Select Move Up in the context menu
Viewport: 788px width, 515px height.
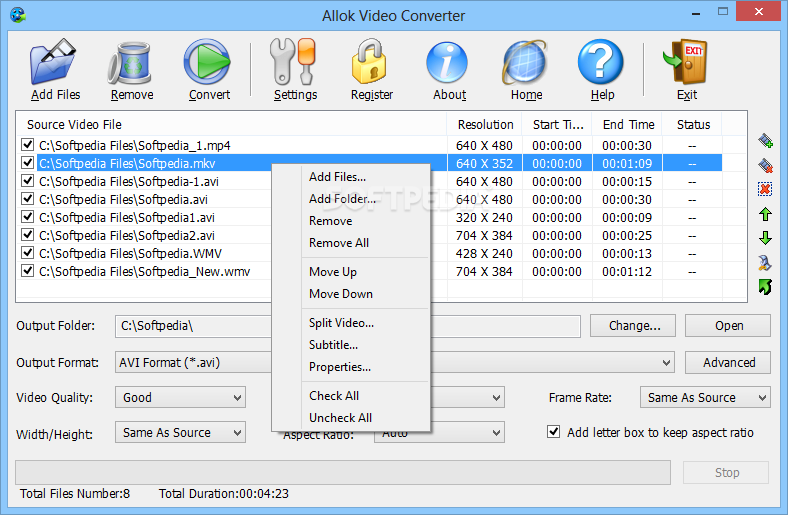(x=333, y=272)
